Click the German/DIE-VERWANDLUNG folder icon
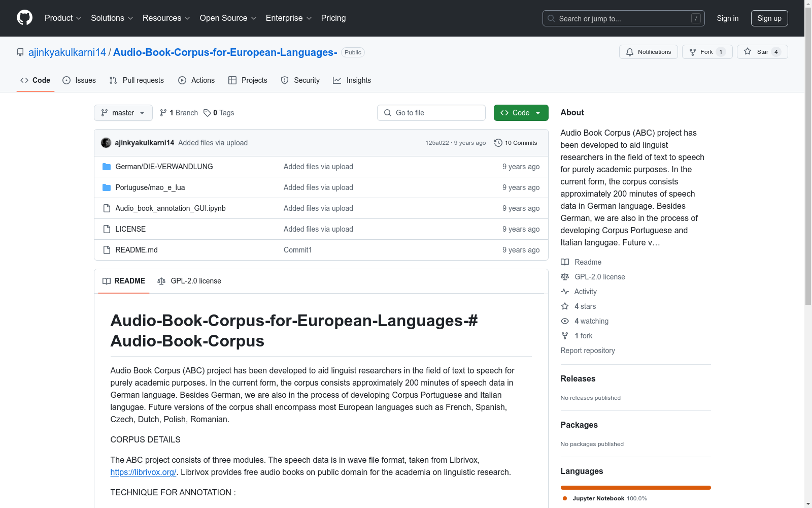Screen dimensions: 812x508 click(107, 167)
